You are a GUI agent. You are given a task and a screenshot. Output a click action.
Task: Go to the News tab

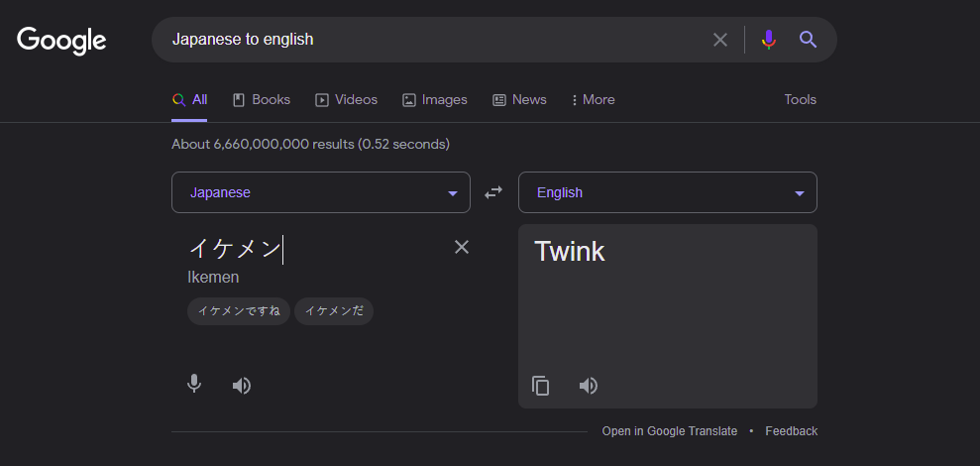click(519, 99)
